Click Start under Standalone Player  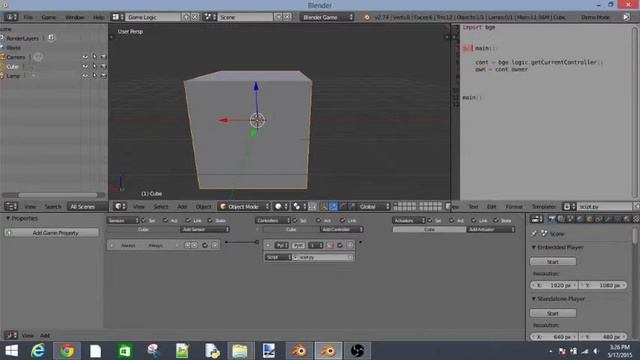tap(553, 313)
